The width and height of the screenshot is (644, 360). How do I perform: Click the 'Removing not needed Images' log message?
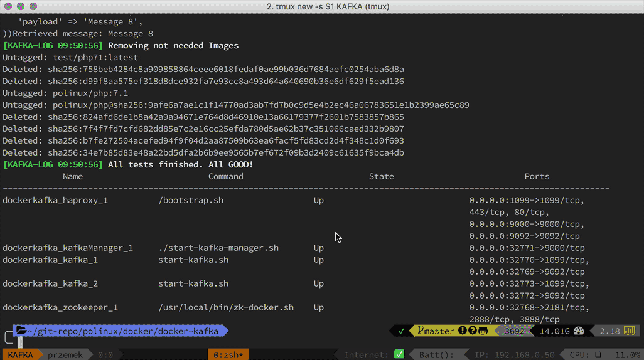coord(173,46)
